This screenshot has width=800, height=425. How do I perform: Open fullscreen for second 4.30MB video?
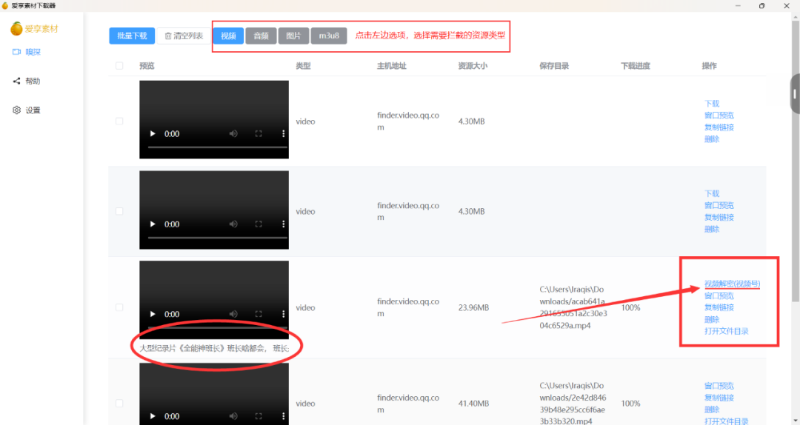pyautogui.click(x=259, y=224)
